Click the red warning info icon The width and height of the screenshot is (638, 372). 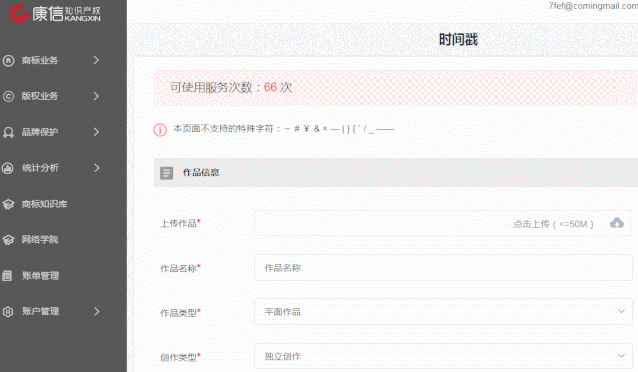point(160,130)
